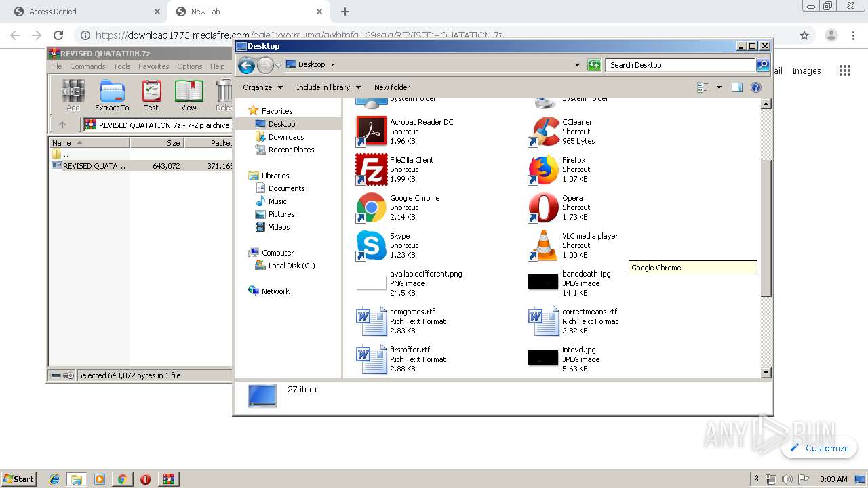
Task: Sort WinRAR list by Name column
Action: [89, 142]
